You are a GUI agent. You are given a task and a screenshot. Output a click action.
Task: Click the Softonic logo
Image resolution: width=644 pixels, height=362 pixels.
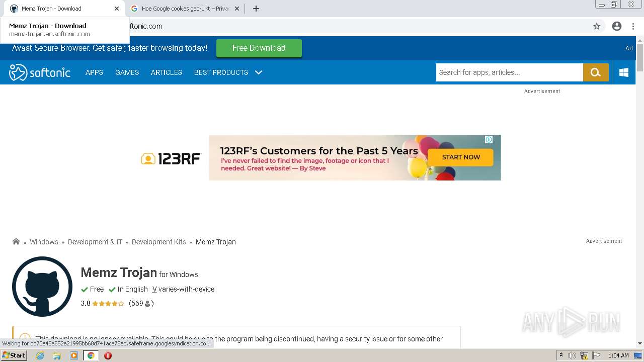pos(40,72)
